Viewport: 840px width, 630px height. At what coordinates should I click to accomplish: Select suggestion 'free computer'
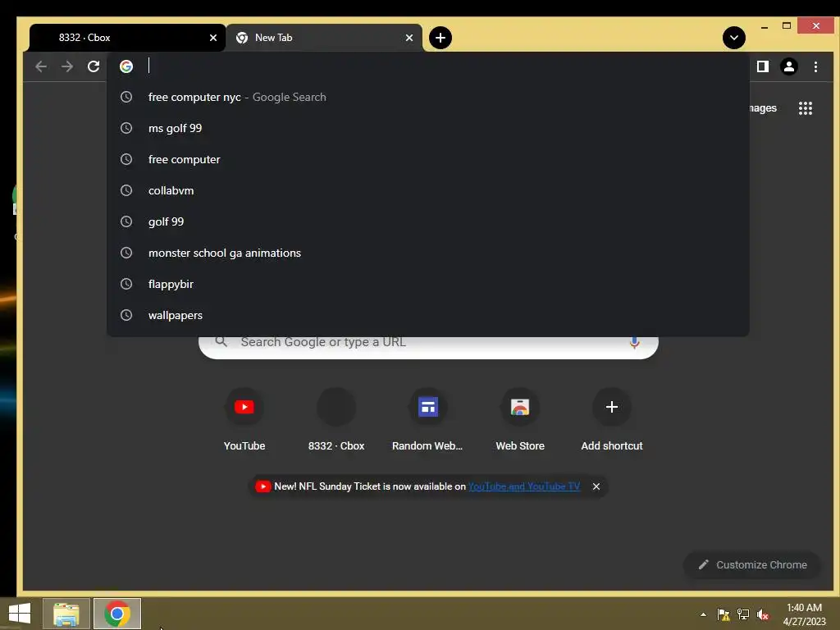[x=428, y=159]
